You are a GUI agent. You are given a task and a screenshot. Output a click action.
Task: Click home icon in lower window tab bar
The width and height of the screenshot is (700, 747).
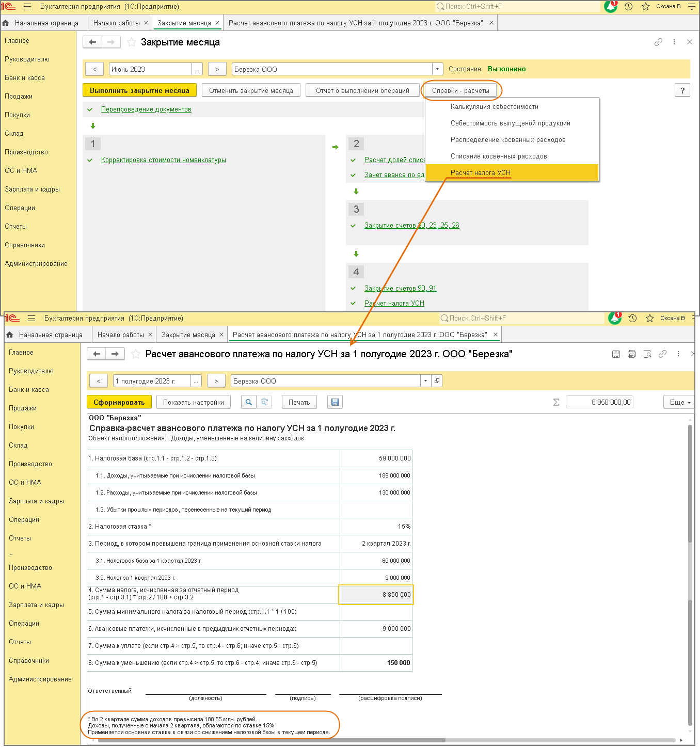[10, 335]
